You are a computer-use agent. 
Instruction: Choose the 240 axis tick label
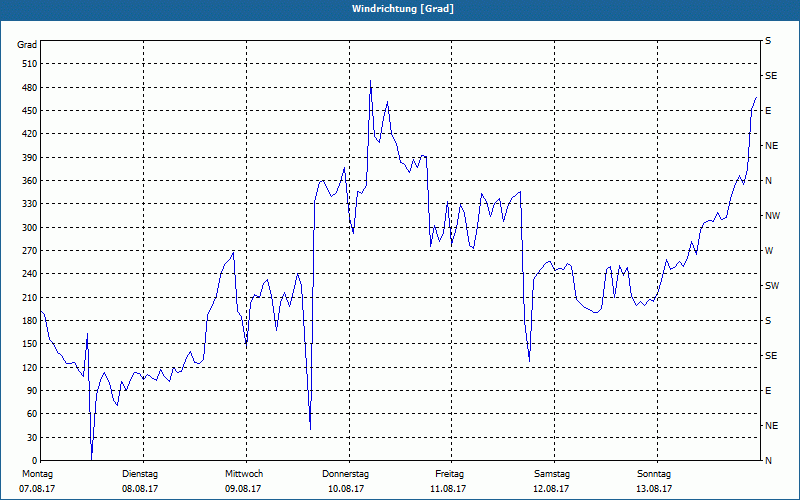(29, 274)
